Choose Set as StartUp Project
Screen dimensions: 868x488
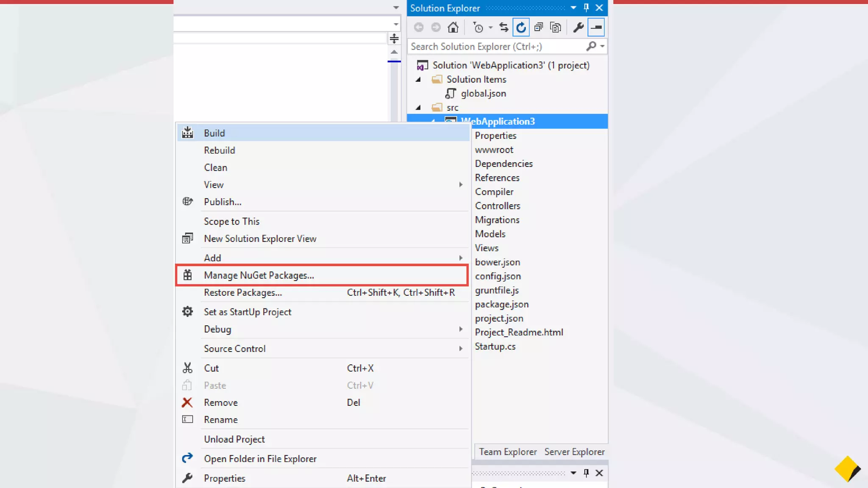pos(323,312)
